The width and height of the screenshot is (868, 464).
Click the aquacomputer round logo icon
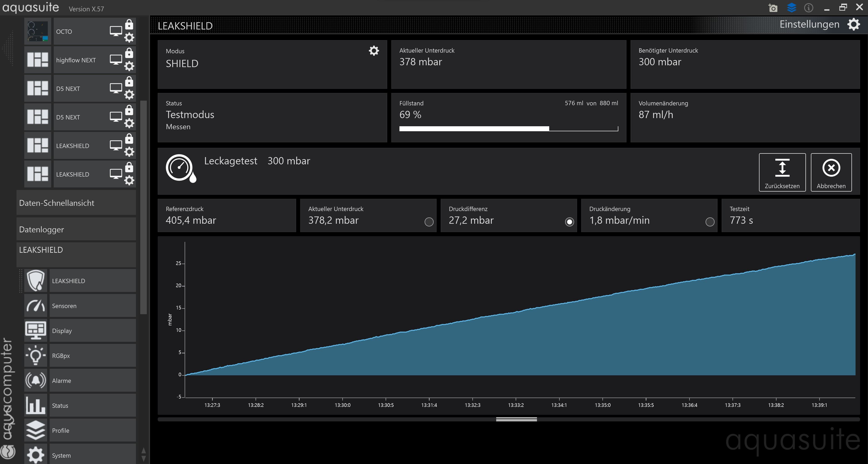pyautogui.click(x=8, y=452)
